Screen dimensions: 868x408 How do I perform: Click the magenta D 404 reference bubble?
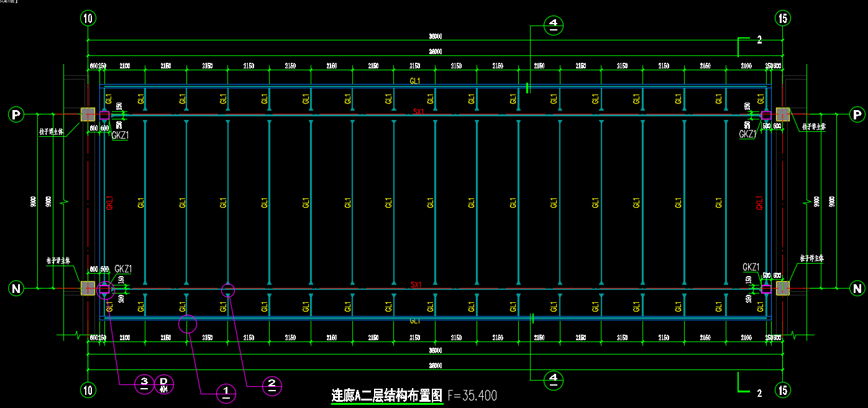pyautogui.click(x=164, y=384)
